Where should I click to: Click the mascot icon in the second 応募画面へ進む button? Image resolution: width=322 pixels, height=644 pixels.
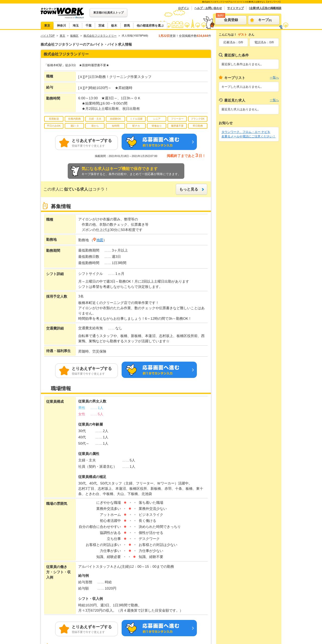coord(131,370)
